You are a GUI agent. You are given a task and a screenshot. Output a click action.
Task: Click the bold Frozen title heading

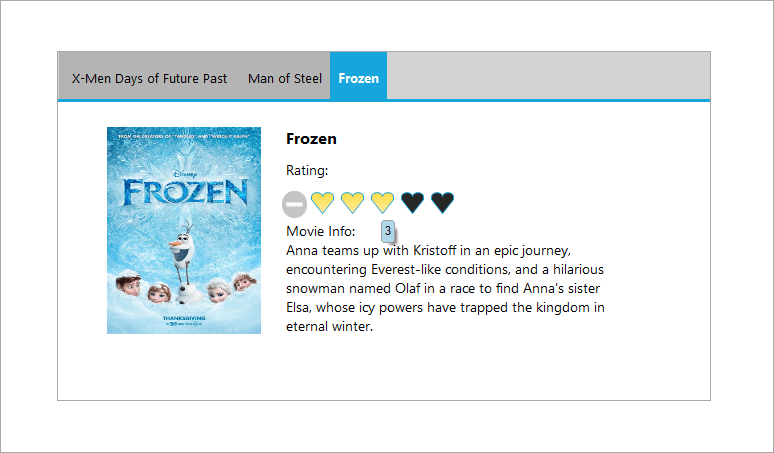(311, 139)
